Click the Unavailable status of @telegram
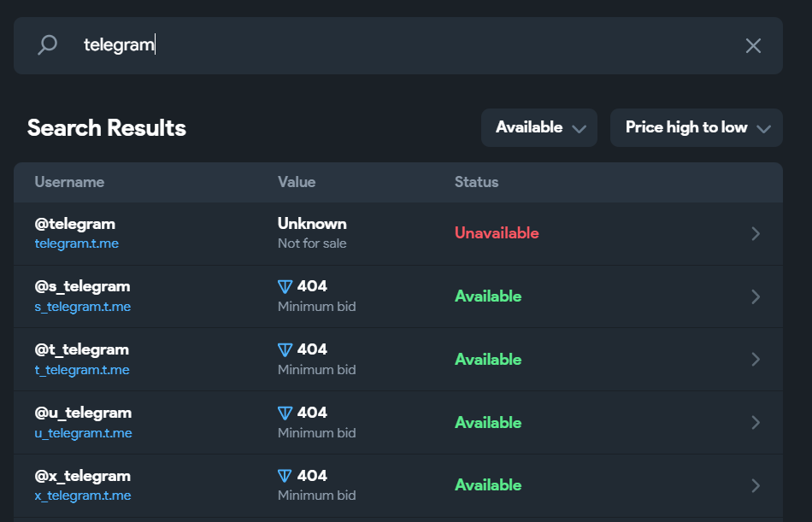 497,233
